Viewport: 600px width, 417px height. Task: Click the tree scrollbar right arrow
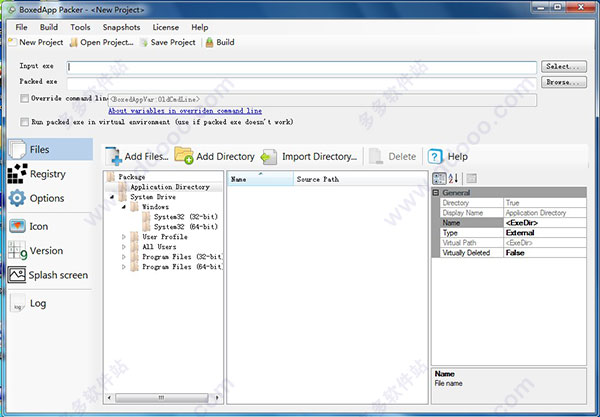coord(217,397)
